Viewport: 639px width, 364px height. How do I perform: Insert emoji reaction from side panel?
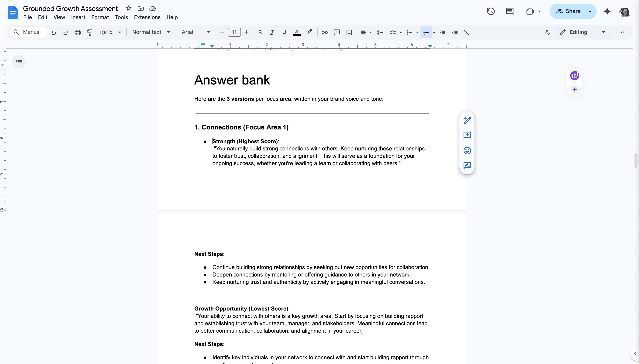pos(467,150)
